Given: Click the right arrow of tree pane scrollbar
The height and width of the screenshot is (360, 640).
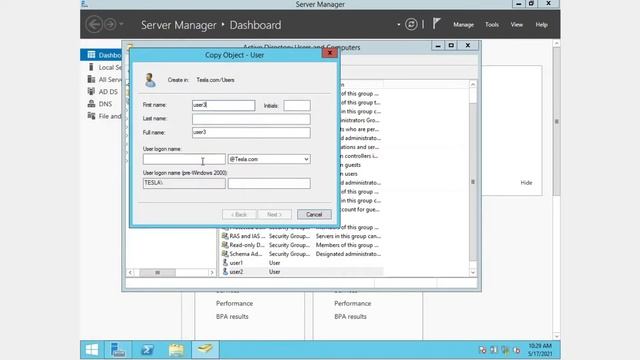Looking at the screenshot, I should click(212, 272).
